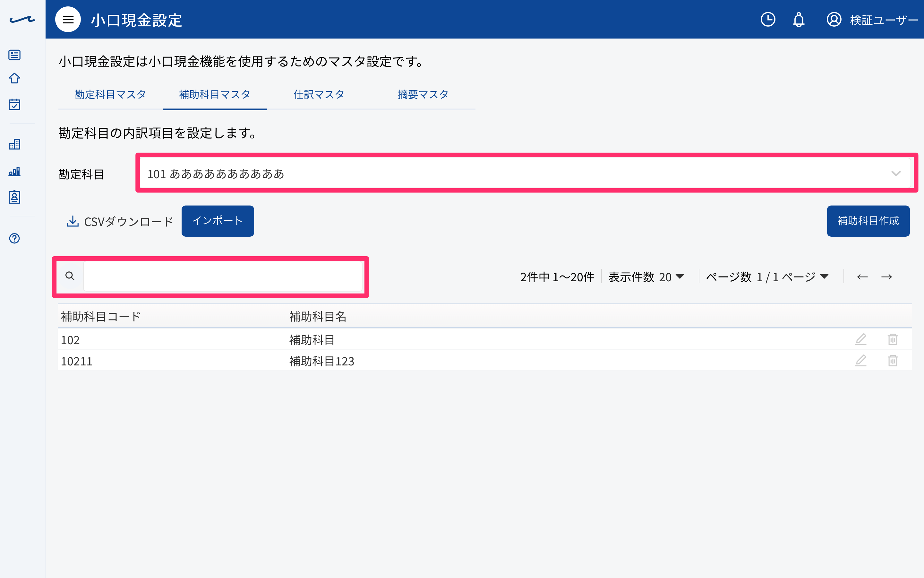The image size is (924, 578).
Task: Open the clock history icon
Action: 768,20
